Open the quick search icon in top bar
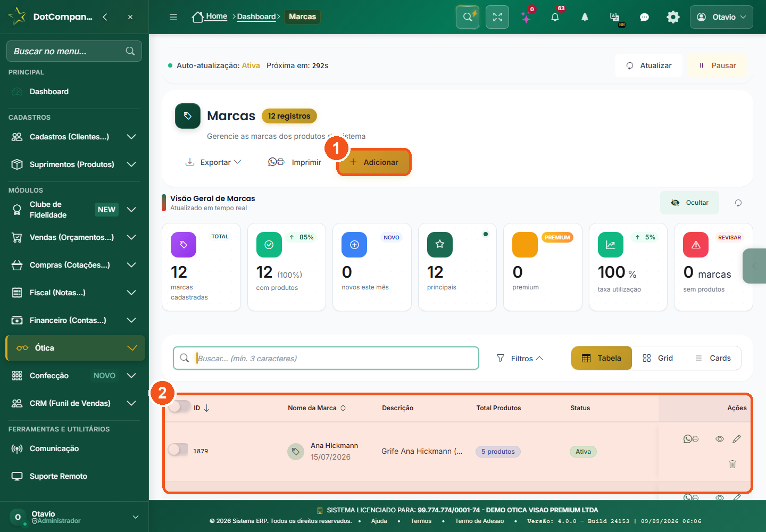 [x=468, y=17]
